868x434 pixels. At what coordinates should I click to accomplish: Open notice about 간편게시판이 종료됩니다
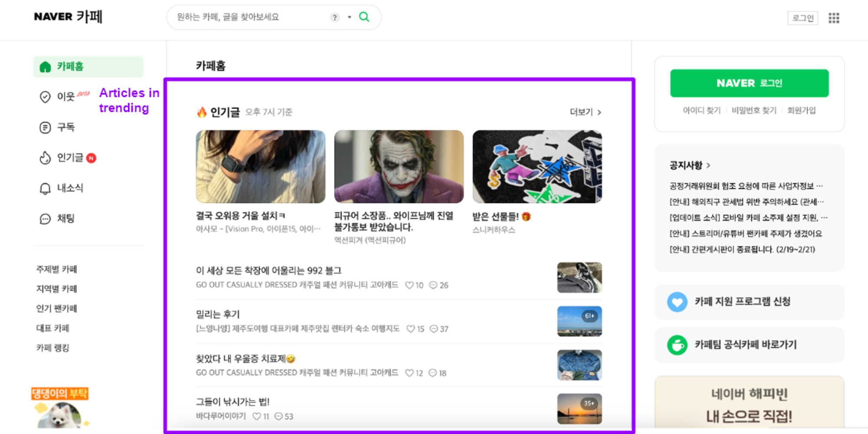[x=742, y=250]
